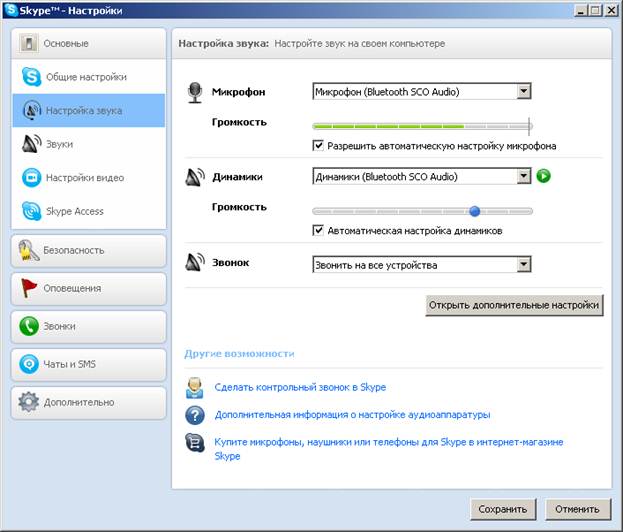Open the Безопасность section
The image size is (623, 532).
pos(89,251)
